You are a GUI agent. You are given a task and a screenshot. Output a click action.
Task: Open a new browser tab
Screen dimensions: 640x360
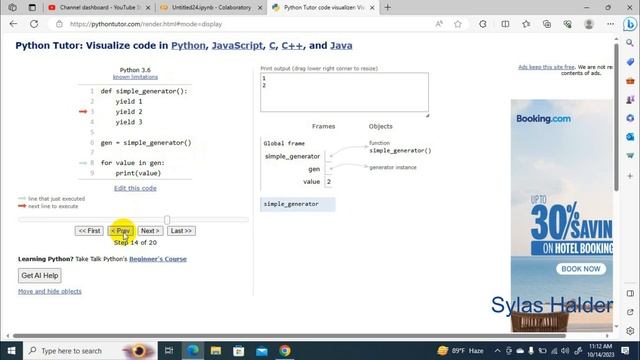coord(387,7)
